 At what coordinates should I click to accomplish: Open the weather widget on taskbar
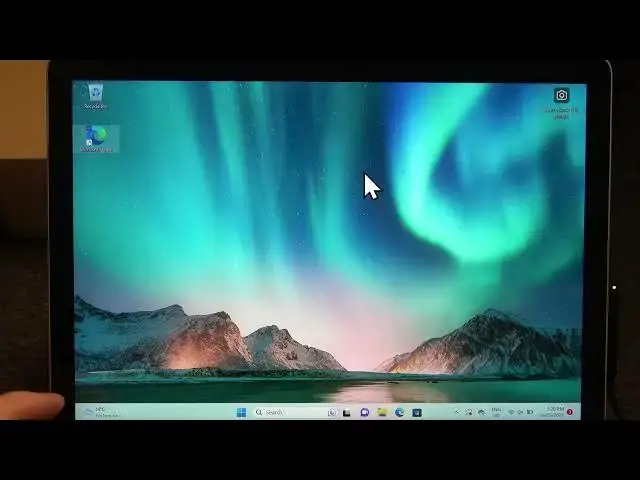100,412
